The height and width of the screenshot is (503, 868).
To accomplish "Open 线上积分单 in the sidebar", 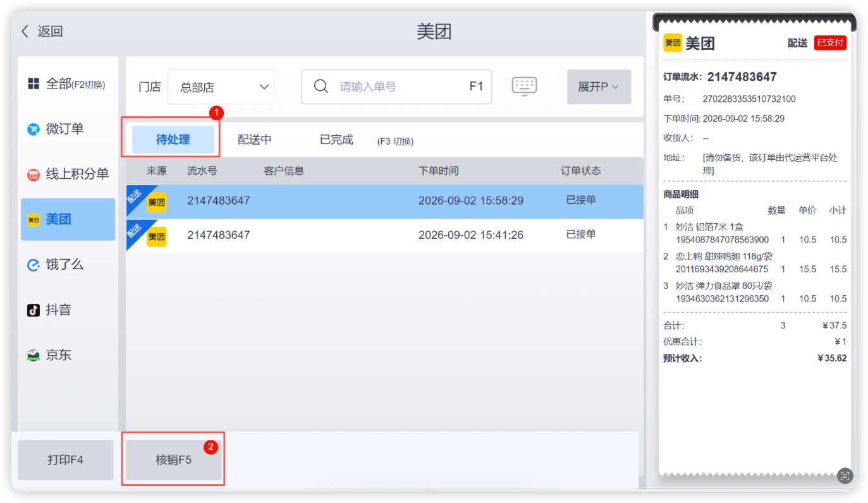I will [x=68, y=174].
